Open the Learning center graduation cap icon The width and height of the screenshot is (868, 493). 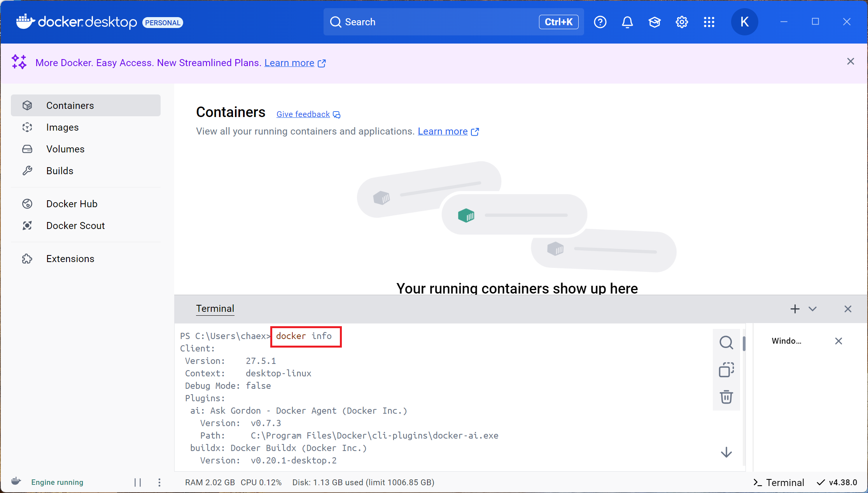tap(654, 22)
